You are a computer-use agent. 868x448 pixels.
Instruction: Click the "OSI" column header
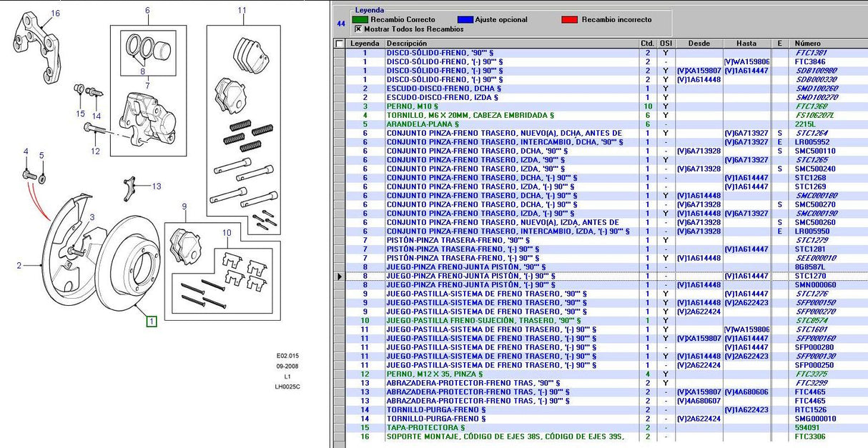pos(665,44)
